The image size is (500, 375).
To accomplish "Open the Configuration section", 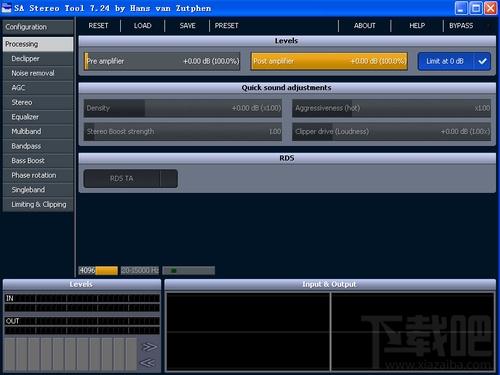I will [x=38, y=27].
